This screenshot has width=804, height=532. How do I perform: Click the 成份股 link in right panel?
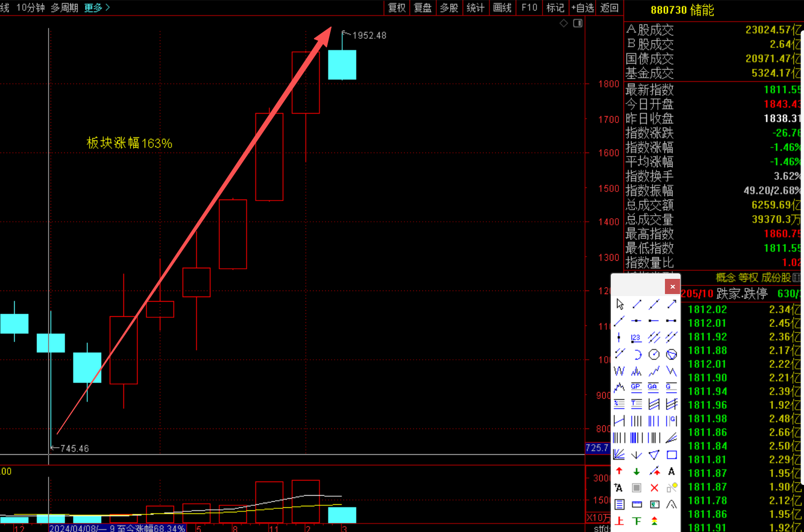[776, 277]
